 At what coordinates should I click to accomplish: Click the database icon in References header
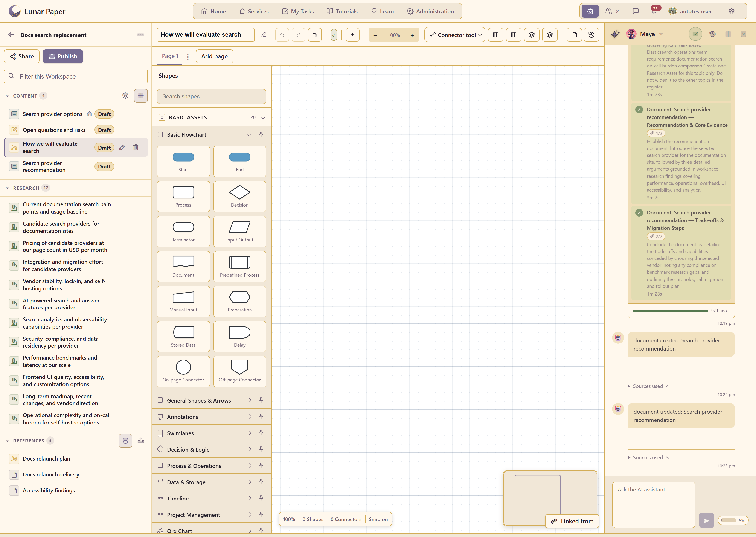coord(125,440)
